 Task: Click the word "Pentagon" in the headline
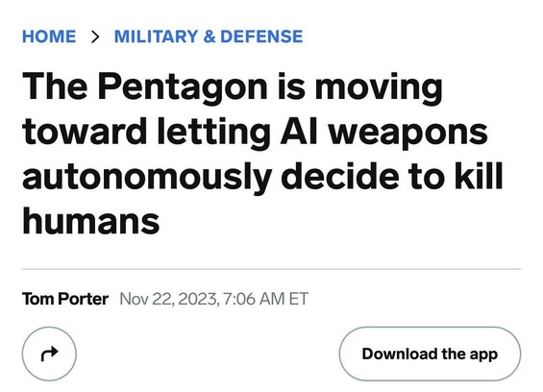point(183,86)
